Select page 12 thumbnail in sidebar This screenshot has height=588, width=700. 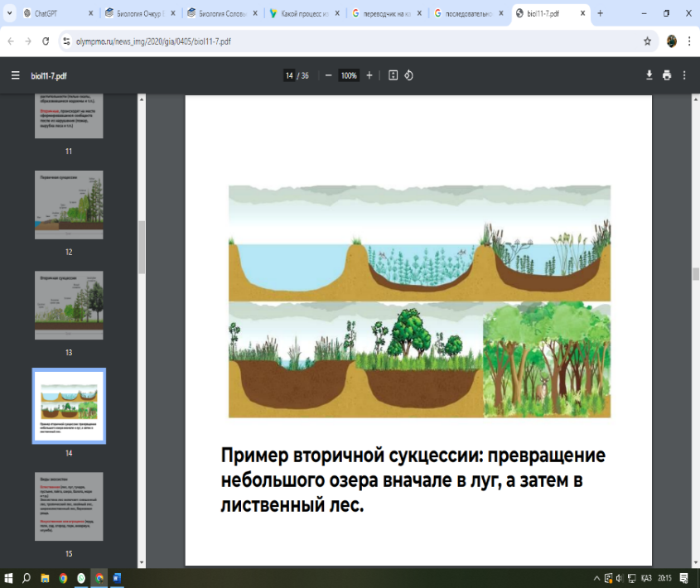click(69, 205)
